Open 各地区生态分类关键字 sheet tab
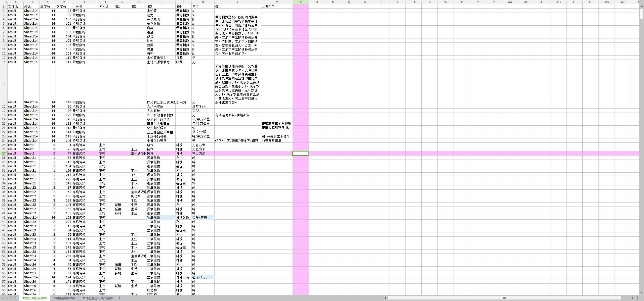The image size is (644, 301). click(98, 298)
